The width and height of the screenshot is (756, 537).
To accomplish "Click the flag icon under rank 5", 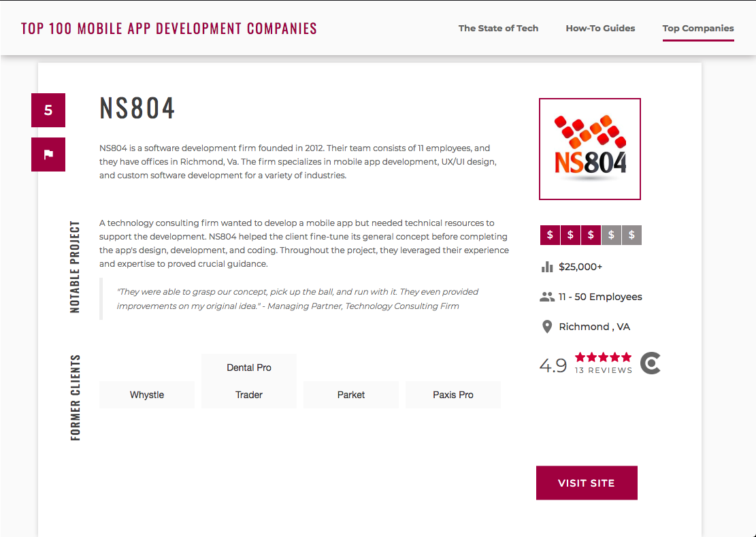I will (48, 154).
